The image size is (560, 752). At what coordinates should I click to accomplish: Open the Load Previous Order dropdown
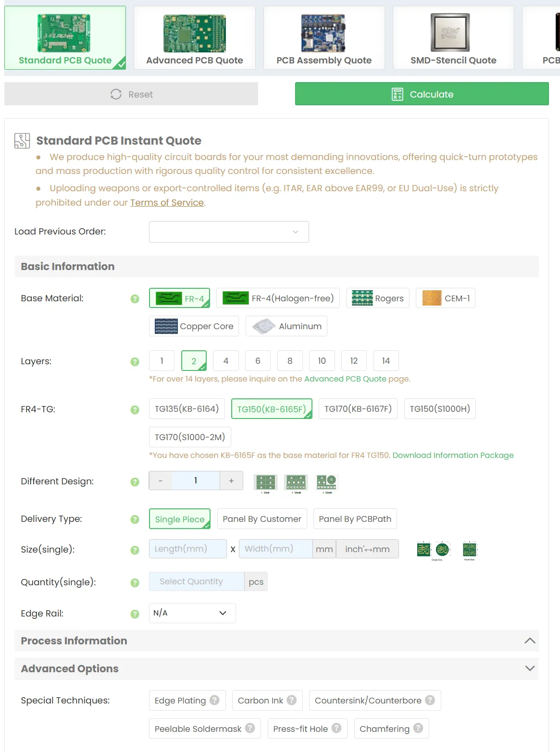[x=229, y=232]
